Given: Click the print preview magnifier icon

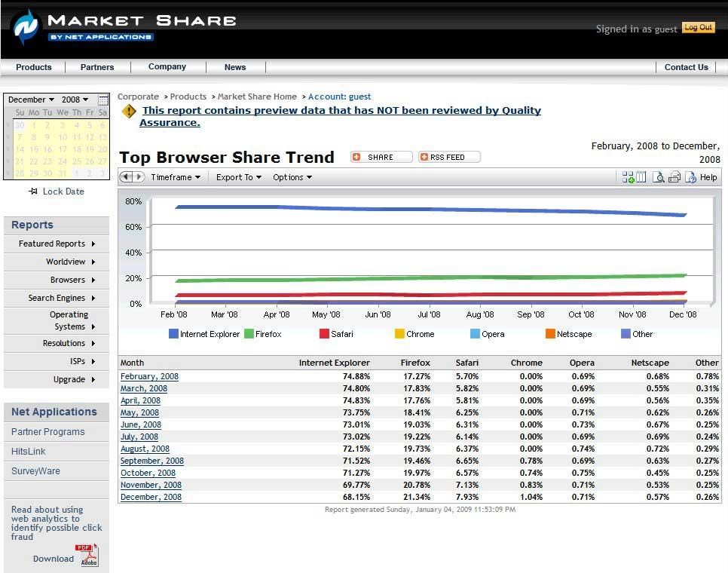Looking at the screenshot, I should pos(658,177).
